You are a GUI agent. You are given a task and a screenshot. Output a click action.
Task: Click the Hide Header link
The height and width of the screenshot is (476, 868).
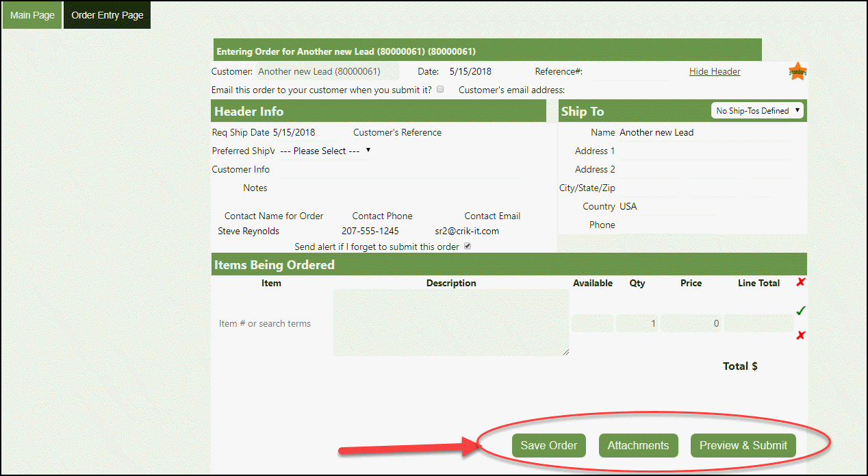tap(714, 71)
